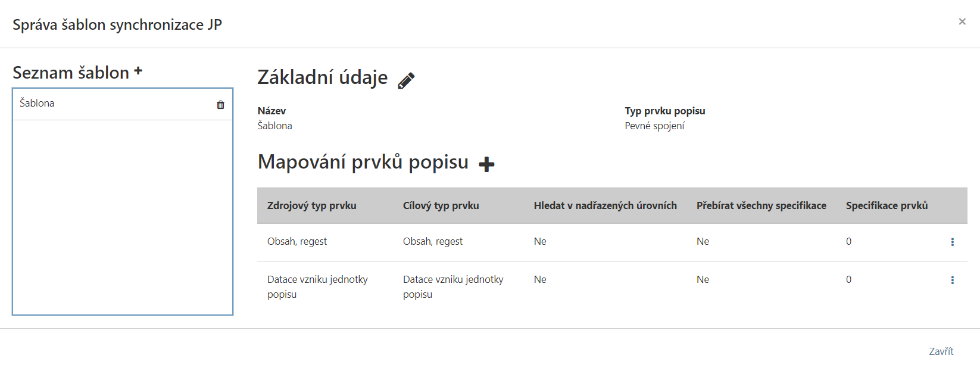
Task: Add a new template via the plus icon
Action: (139, 70)
